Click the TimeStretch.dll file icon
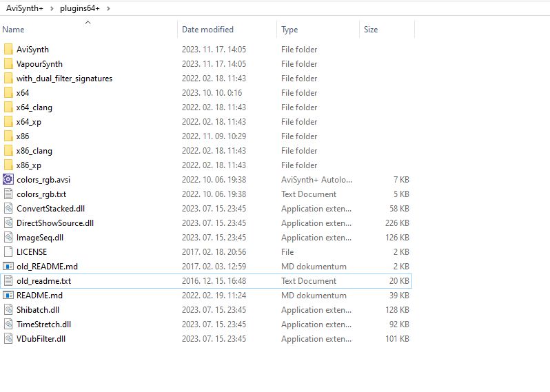Screen dimensions: 550x392 8,324
